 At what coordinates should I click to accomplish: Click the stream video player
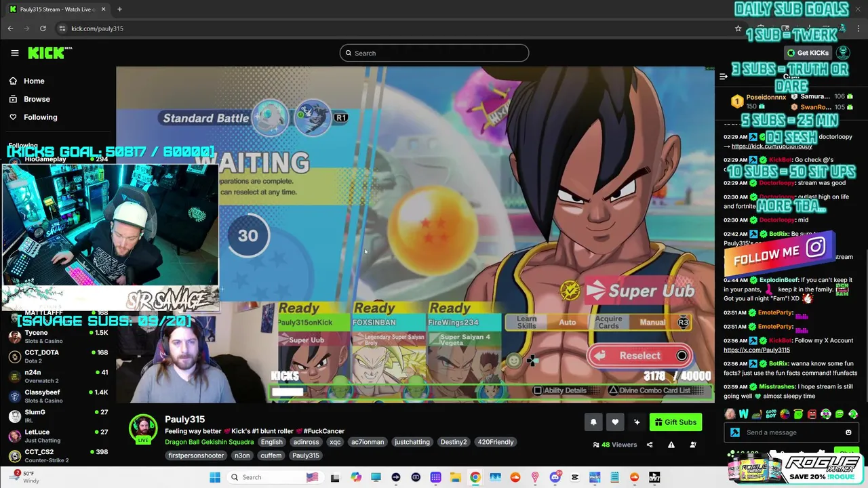click(415, 235)
